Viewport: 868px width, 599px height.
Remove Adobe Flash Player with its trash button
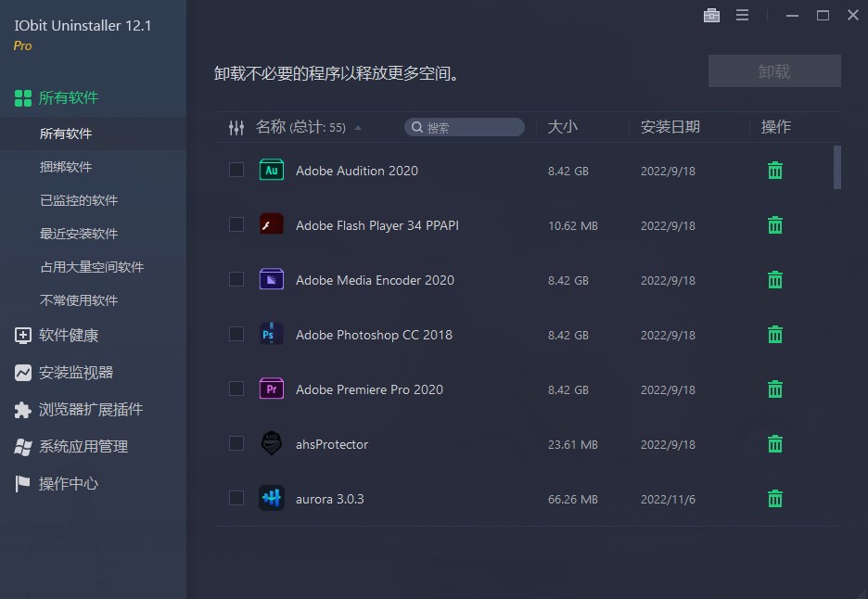click(x=774, y=224)
